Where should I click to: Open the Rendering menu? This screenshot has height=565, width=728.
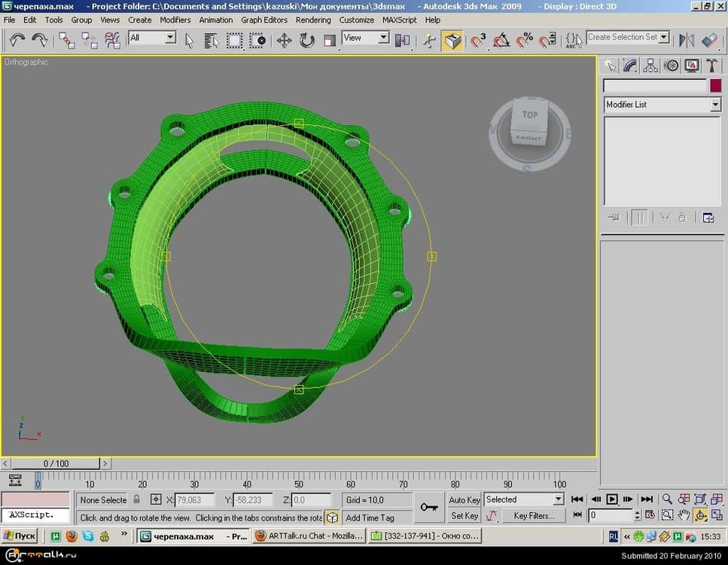coord(313,20)
